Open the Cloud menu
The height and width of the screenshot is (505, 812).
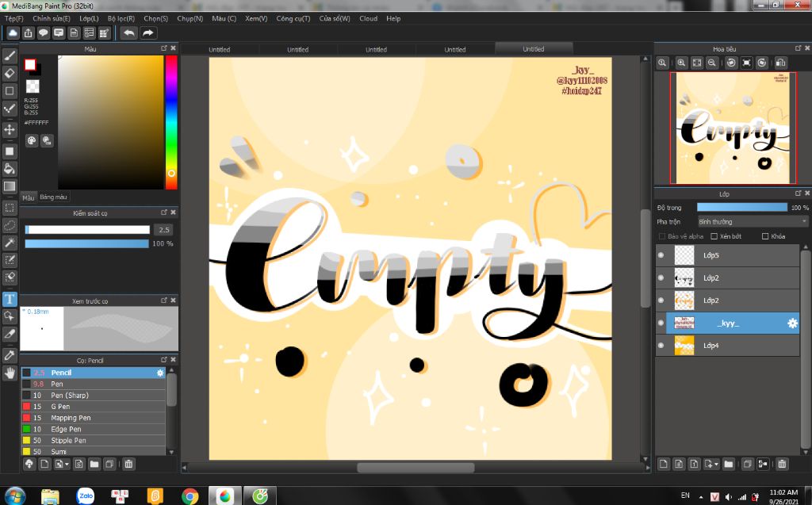368,19
